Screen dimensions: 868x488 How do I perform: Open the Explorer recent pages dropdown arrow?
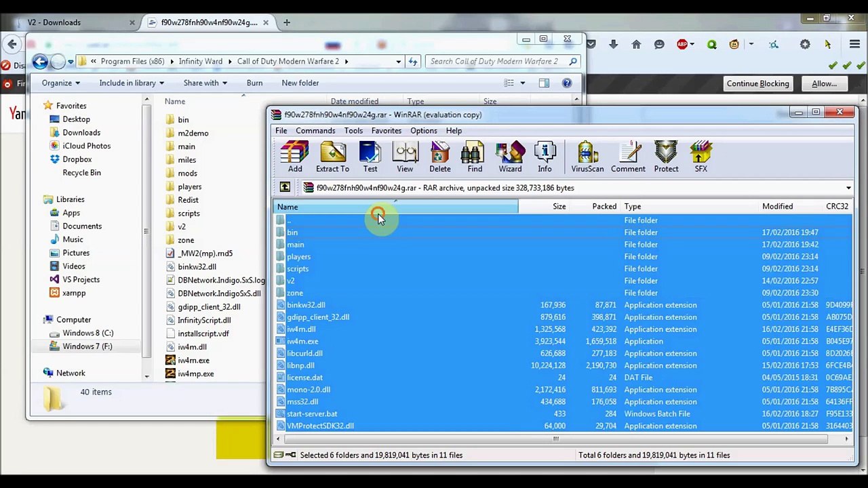click(x=72, y=62)
